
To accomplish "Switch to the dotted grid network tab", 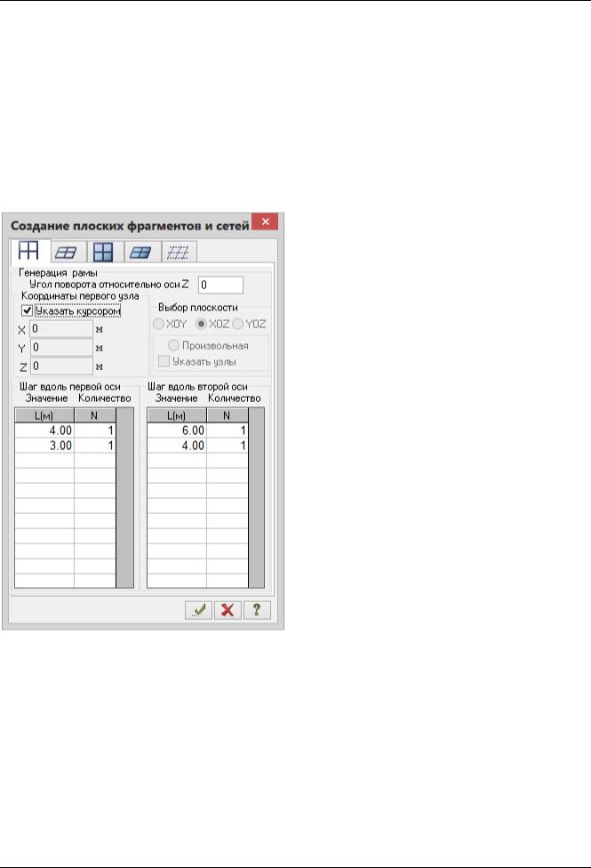I will click(x=178, y=253).
